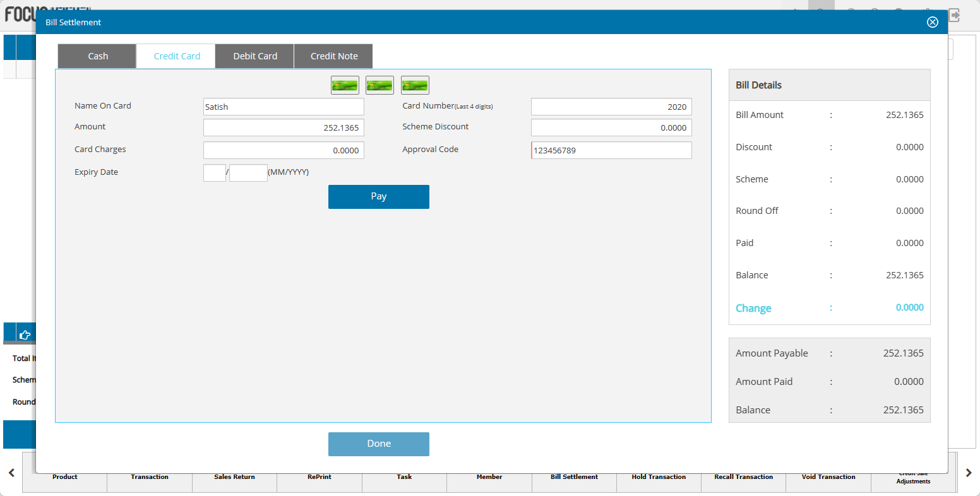Viewport: 980px width, 496px height.
Task: Select Recall Transaction in the function bar
Action: 744,477
